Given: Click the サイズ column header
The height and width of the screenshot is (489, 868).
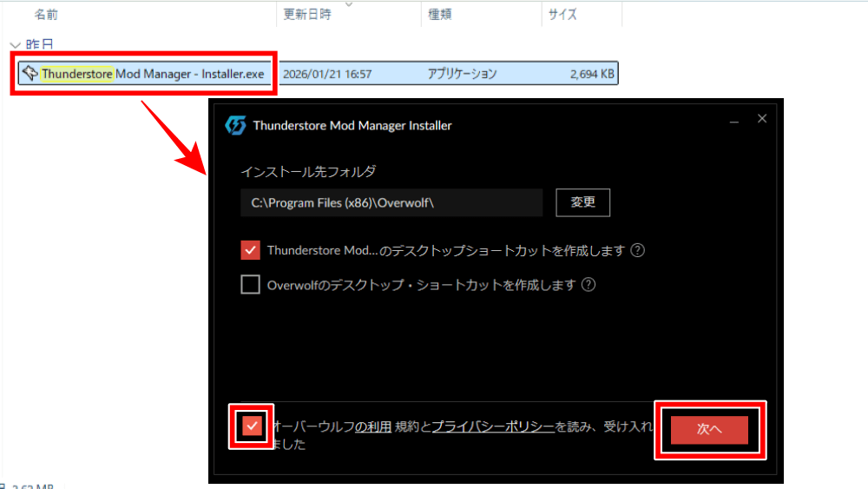Looking at the screenshot, I should [562, 15].
